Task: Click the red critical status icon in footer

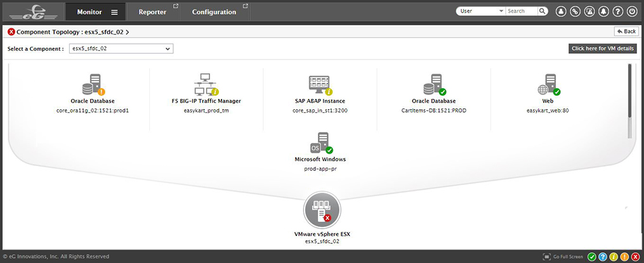Action: click(x=636, y=257)
